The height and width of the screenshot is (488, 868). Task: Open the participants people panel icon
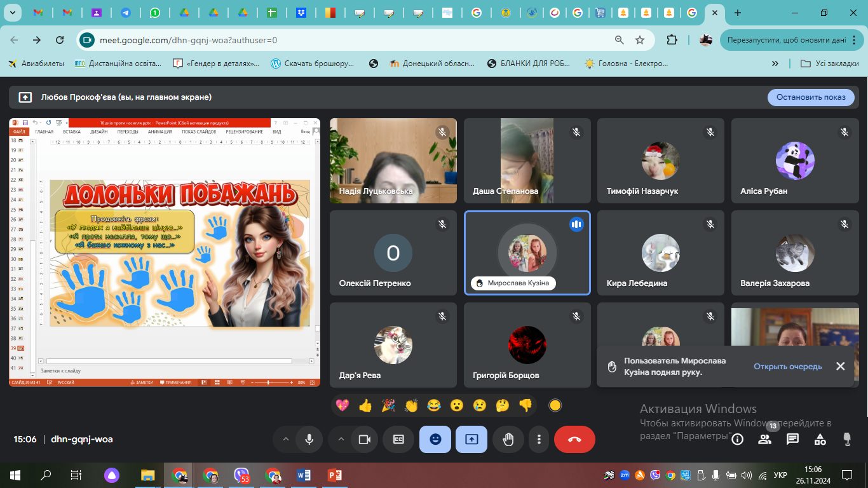coord(764,439)
